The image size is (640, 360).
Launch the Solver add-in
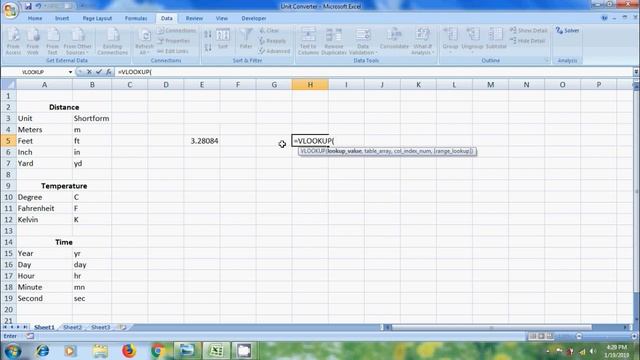click(x=567, y=31)
